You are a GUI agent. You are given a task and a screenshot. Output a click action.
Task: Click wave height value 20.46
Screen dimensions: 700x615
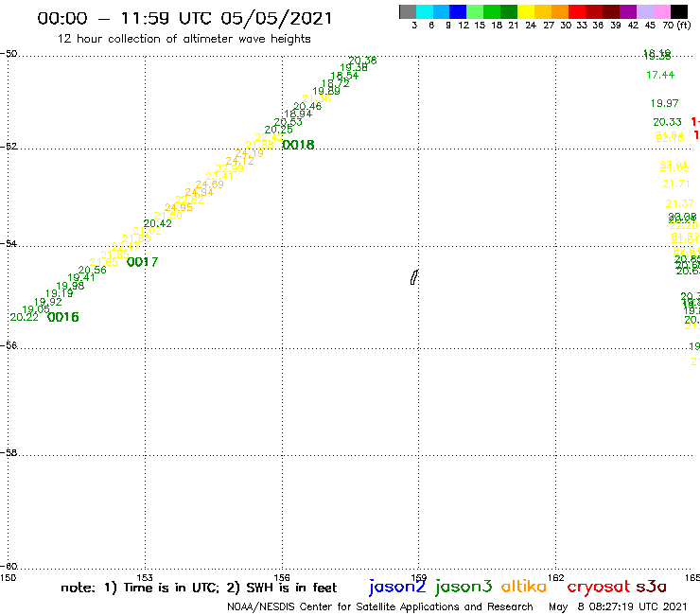point(307,106)
